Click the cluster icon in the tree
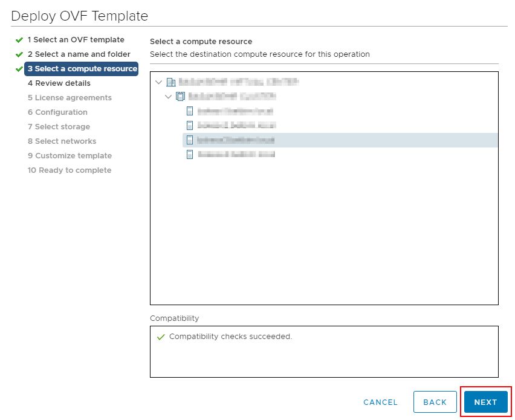 [180, 97]
